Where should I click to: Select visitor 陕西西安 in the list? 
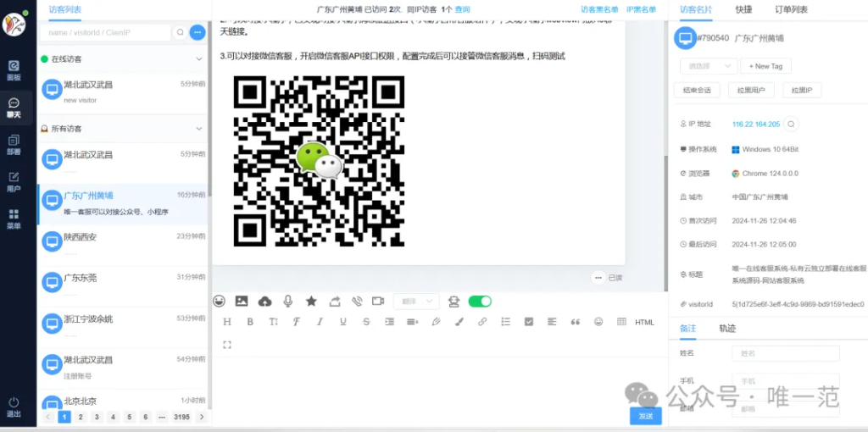(123, 245)
